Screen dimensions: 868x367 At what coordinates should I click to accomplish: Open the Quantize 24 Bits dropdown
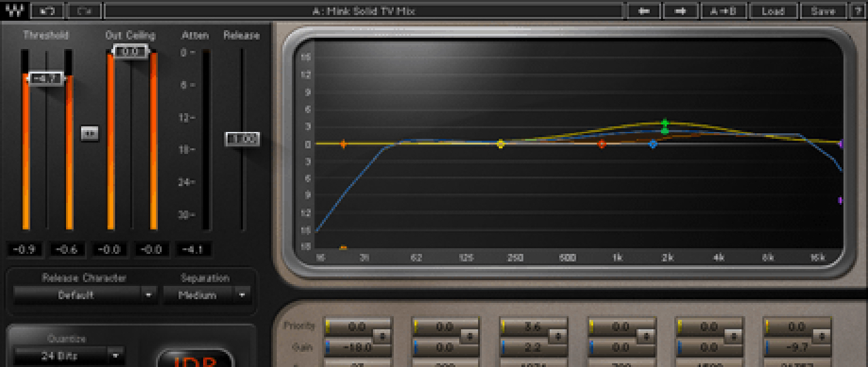[x=69, y=356]
